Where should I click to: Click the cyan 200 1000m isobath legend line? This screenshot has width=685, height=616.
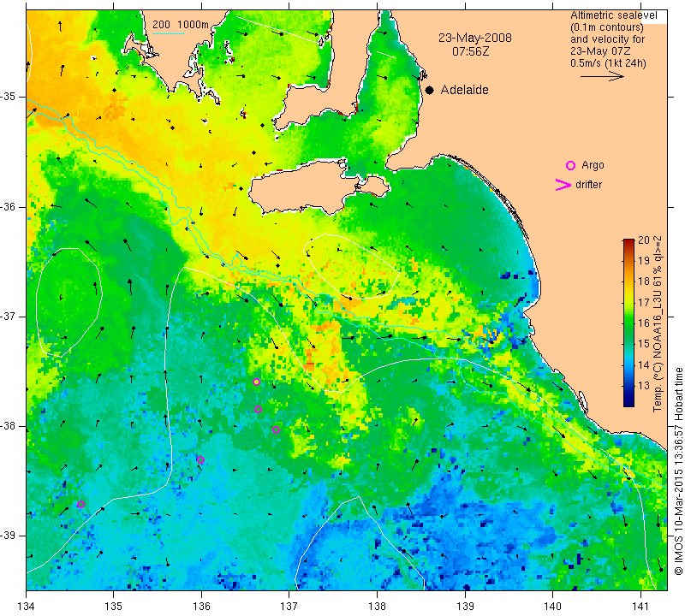tap(169, 33)
